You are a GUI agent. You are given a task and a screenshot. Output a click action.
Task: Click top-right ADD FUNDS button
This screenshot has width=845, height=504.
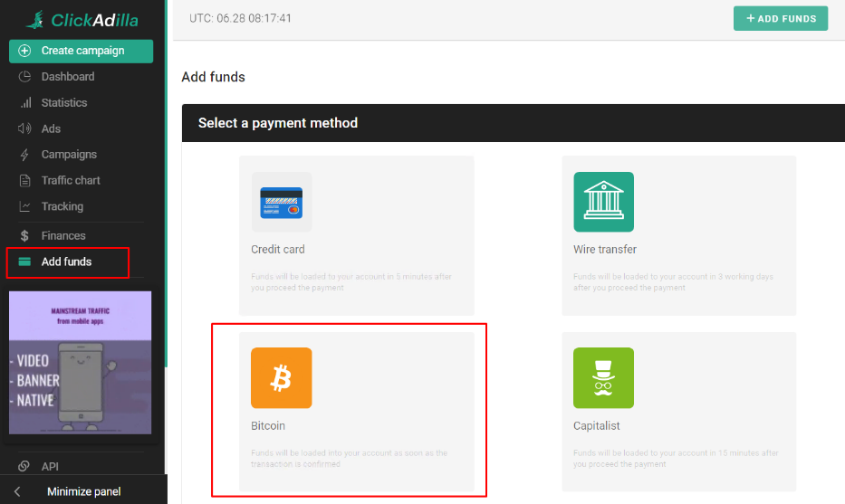tap(781, 18)
